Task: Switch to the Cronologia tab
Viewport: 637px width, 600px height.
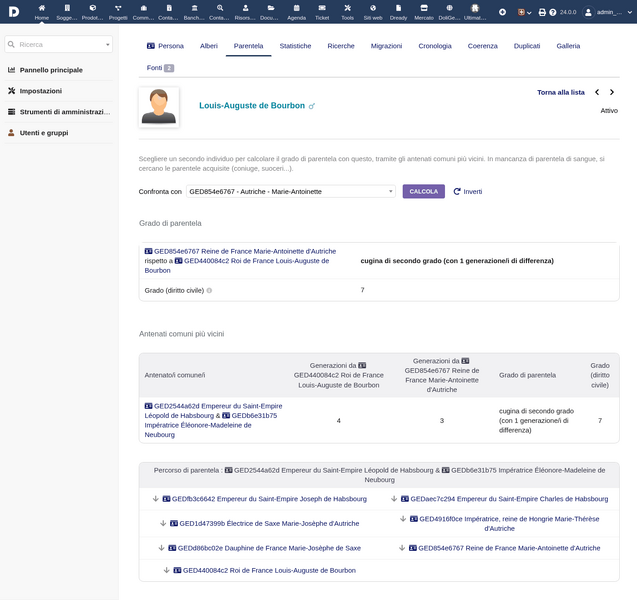Action: point(435,46)
